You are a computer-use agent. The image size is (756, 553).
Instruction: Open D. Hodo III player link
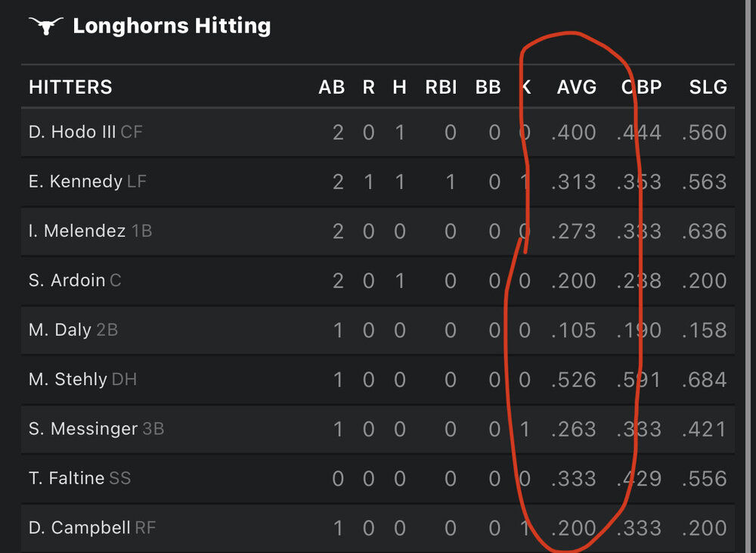pos(72,132)
